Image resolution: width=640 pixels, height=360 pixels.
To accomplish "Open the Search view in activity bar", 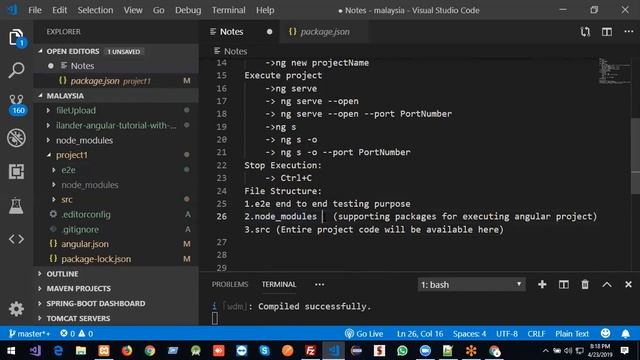I will [16, 70].
